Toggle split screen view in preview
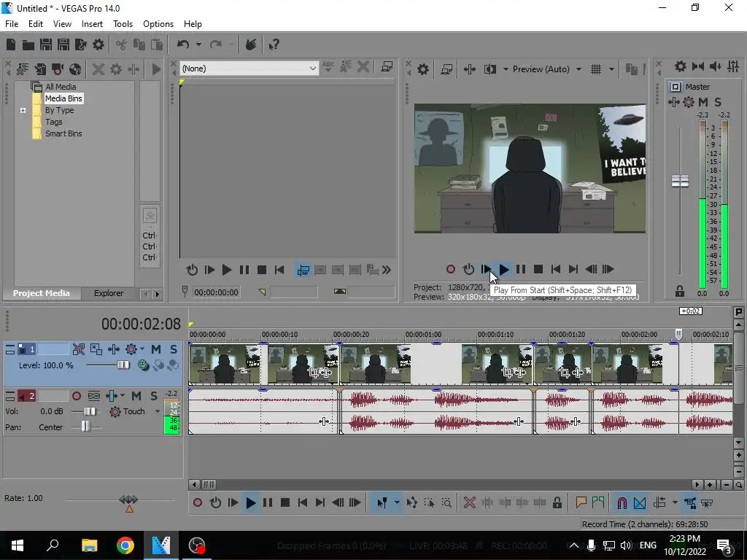This screenshot has width=747, height=560. (489, 69)
